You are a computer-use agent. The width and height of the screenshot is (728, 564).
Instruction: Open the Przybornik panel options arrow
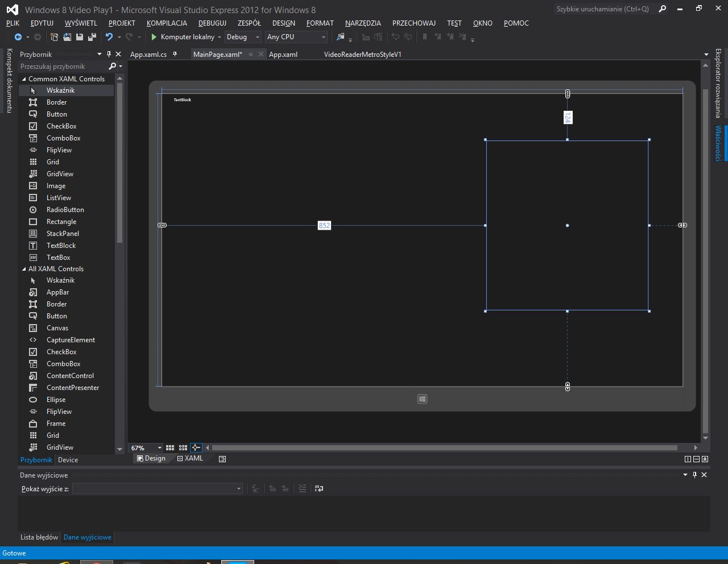[100, 54]
